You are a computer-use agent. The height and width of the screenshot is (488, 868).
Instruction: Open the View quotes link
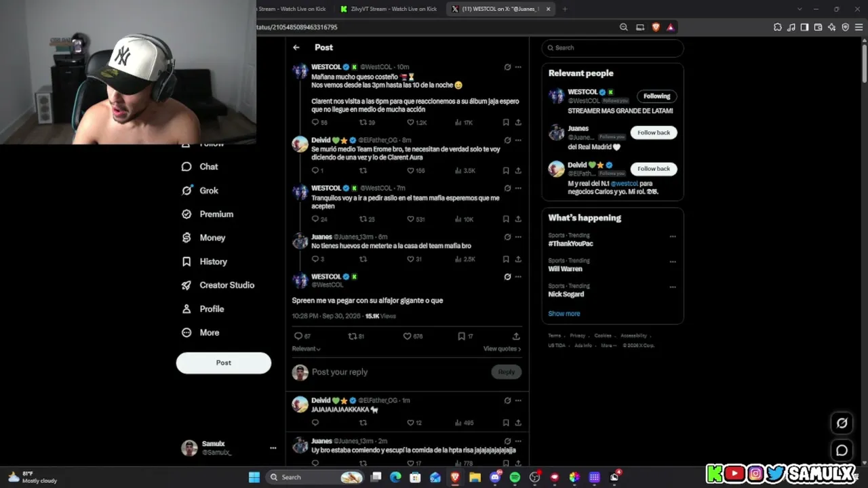tap(502, 348)
